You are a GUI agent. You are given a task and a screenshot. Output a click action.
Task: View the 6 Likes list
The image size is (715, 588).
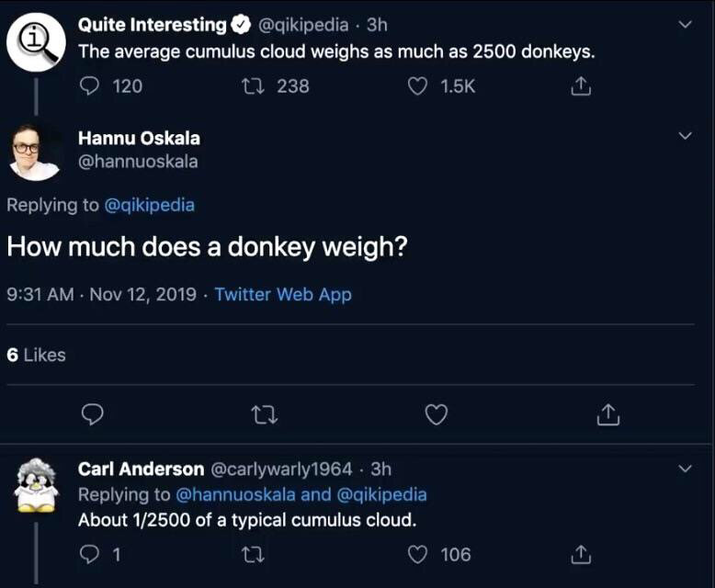pos(37,355)
